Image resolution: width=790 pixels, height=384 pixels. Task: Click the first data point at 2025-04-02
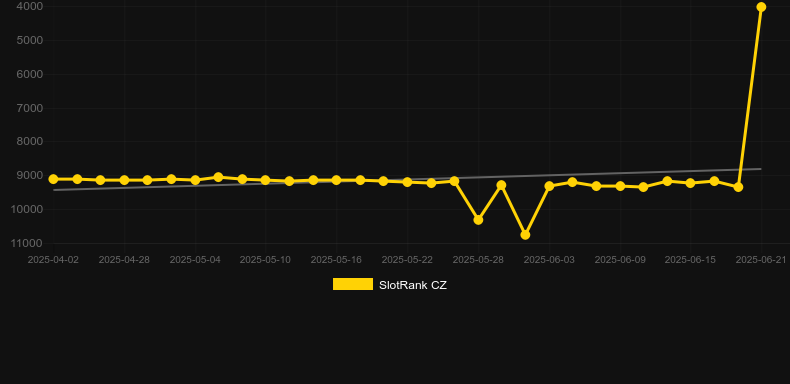[53, 179]
